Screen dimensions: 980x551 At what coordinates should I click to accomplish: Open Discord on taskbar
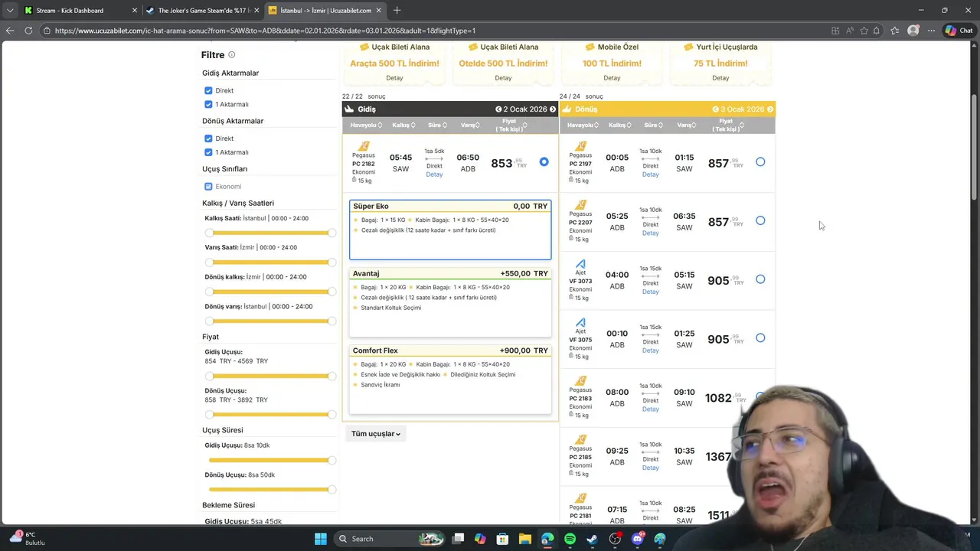click(637, 539)
